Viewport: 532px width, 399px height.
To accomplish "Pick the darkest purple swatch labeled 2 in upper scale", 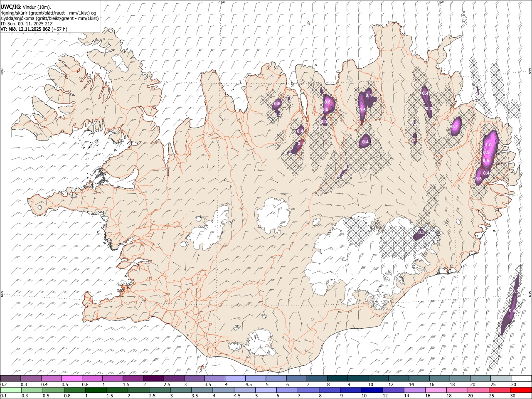I will click(x=153, y=379).
